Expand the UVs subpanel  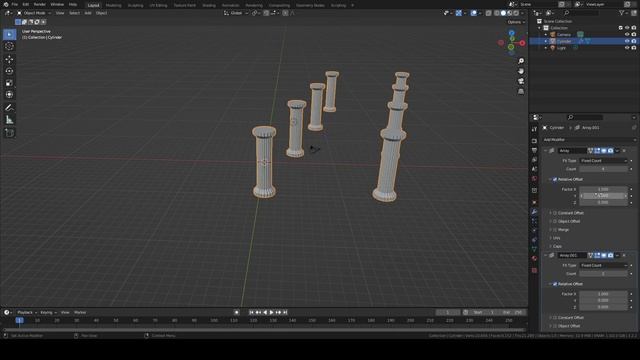[556, 238]
